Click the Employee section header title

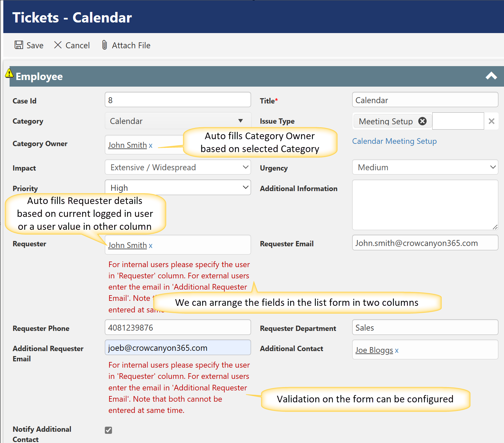pos(39,76)
